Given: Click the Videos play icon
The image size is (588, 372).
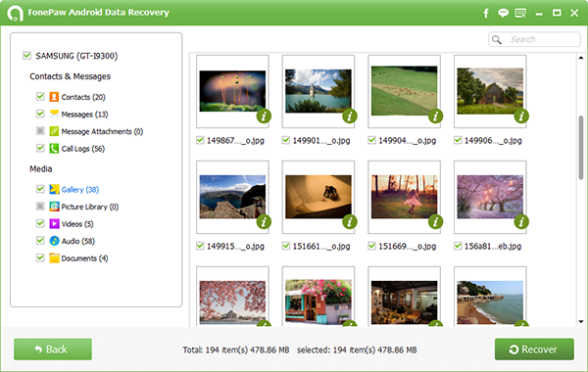Looking at the screenshot, I should pyautogui.click(x=54, y=223).
